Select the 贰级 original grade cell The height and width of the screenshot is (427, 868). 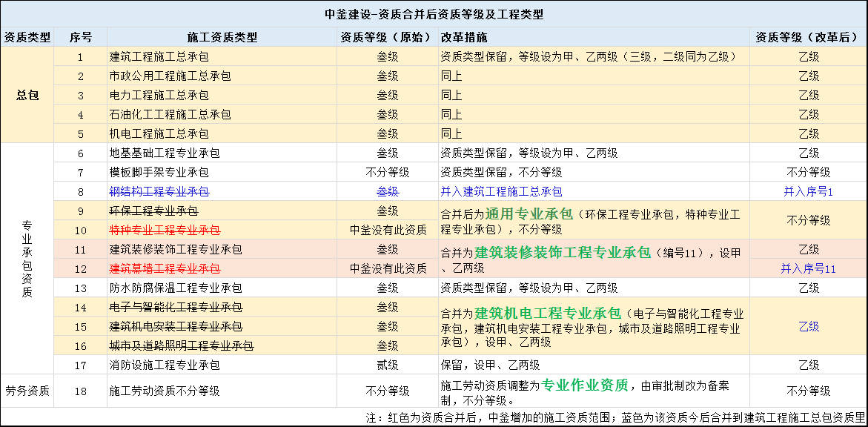(387, 365)
